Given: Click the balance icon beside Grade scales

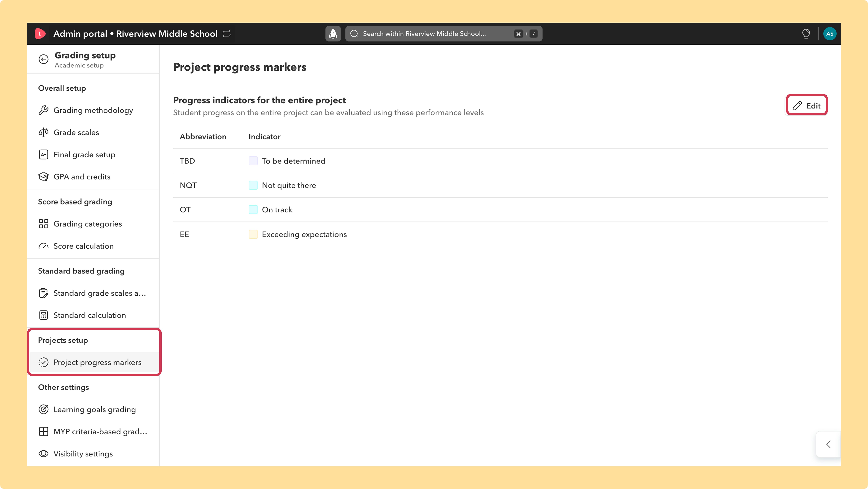Looking at the screenshot, I should [44, 132].
